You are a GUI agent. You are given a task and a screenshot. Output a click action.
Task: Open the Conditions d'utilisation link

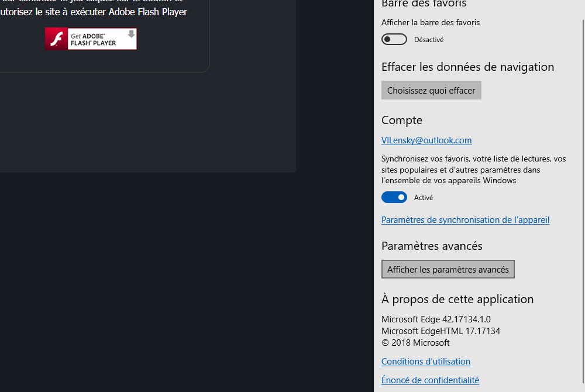coord(426,362)
